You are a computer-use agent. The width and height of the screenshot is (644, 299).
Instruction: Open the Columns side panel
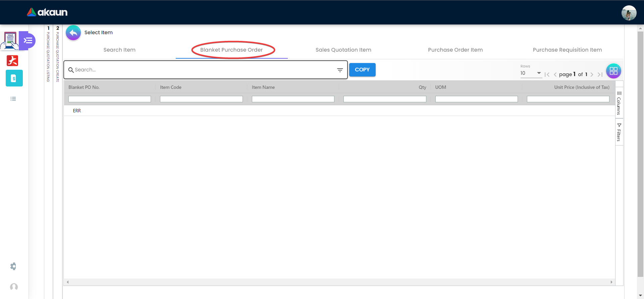(x=619, y=103)
